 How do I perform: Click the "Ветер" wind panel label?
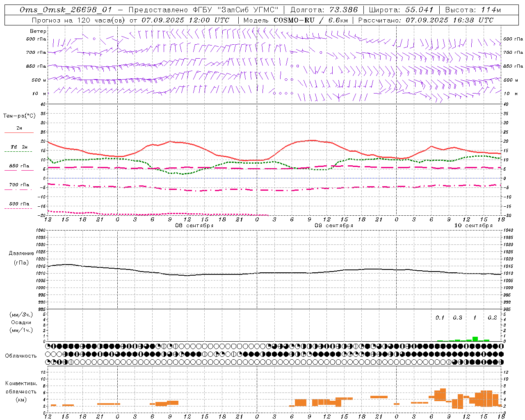click(x=38, y=31)
